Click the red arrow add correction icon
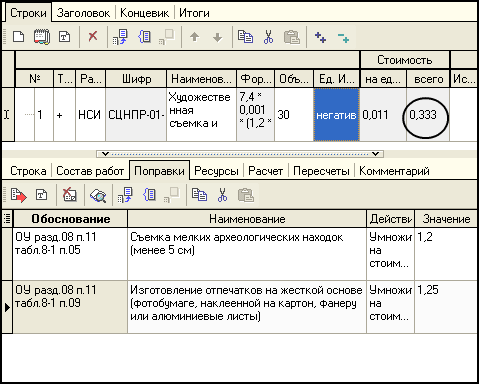The width and height of the screenshot is (479, 384). (x=18, y=195)
